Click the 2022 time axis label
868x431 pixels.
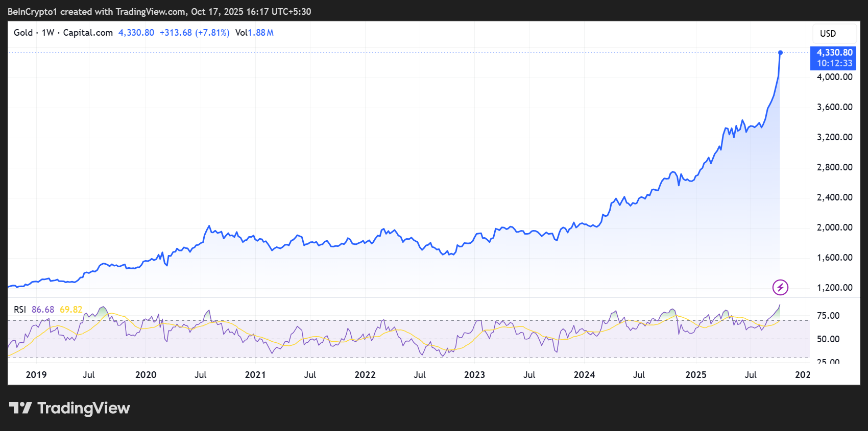click(x=365, y=375)
